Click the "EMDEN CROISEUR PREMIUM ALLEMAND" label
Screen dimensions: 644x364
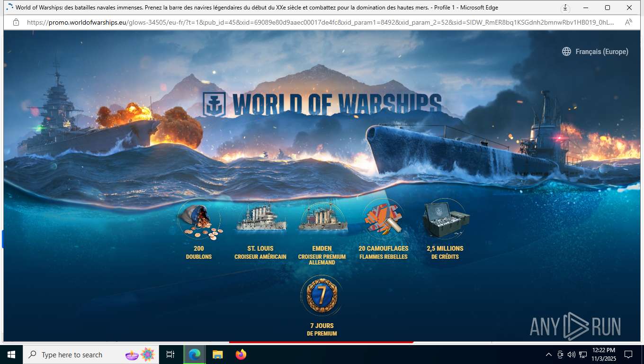[x=322, y=255]
